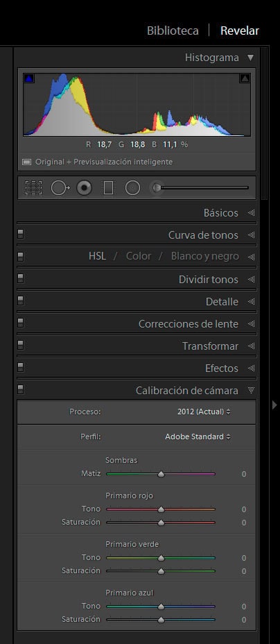Click Sombras Matiz slider handle
280x644 pixels.
(x=161, y=474)
